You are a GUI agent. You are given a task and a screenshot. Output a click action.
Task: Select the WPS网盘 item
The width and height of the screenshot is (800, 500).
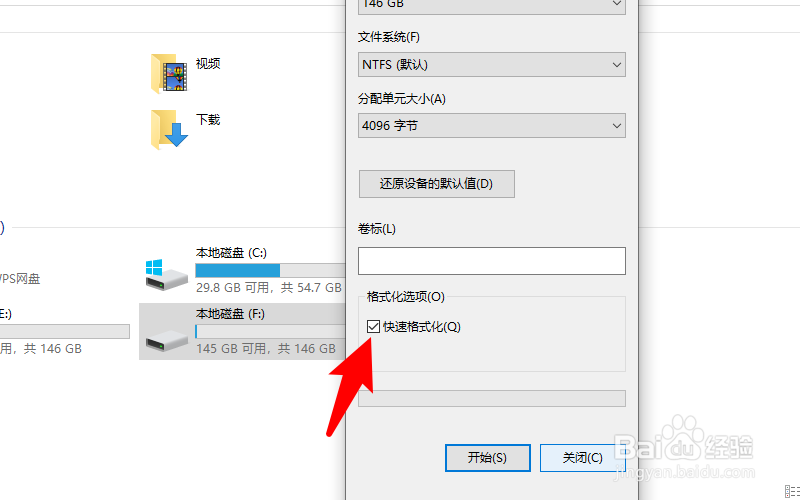(x=19, y=279)
